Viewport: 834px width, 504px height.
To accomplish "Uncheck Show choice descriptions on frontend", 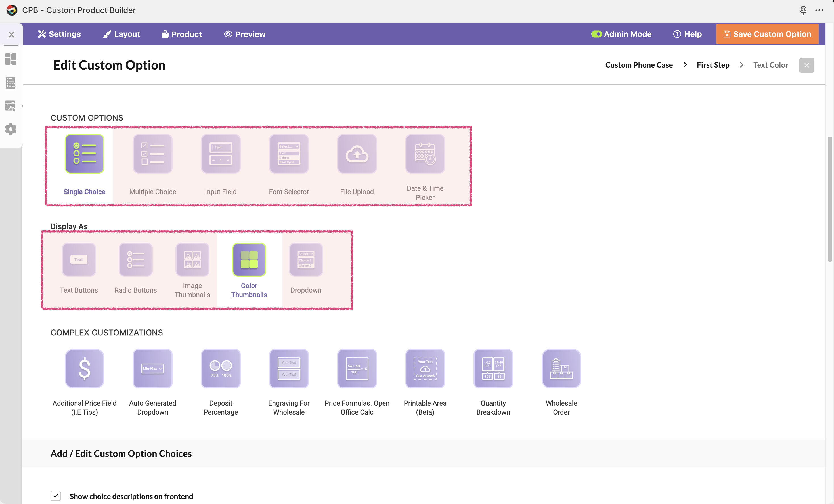I will pos(56,495).
